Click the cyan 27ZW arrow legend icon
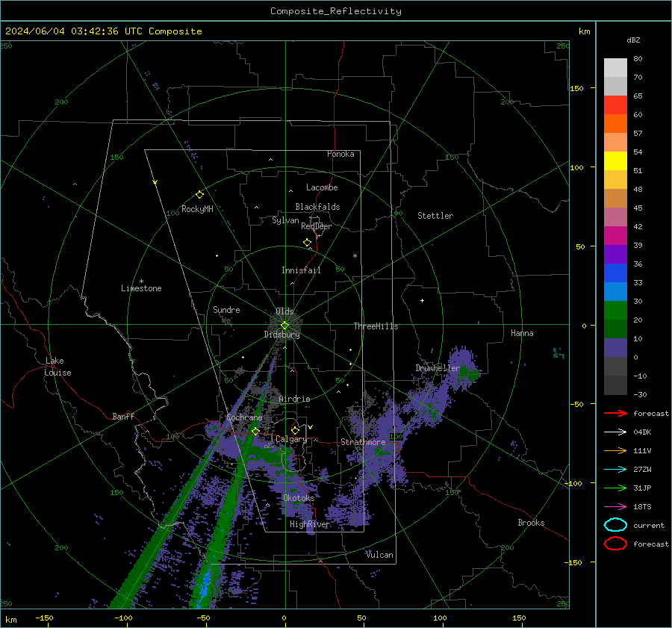This screenshot has width=672, height=628. tap(615, 470)
